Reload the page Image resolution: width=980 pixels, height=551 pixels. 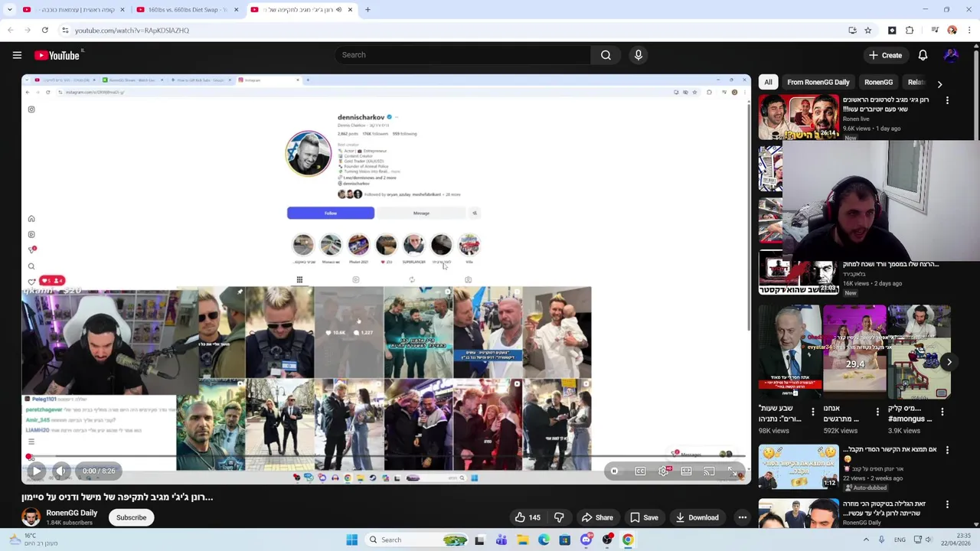coord(45,31)
